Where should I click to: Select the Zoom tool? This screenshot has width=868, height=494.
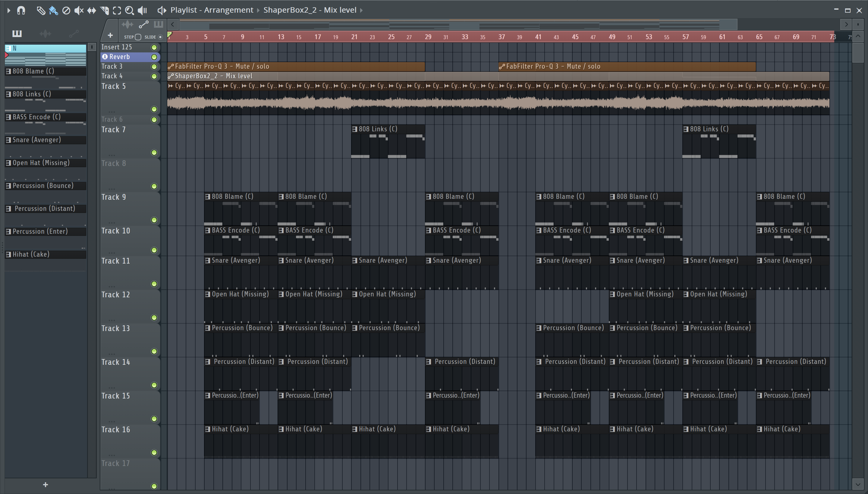click(x=129, y=11)
